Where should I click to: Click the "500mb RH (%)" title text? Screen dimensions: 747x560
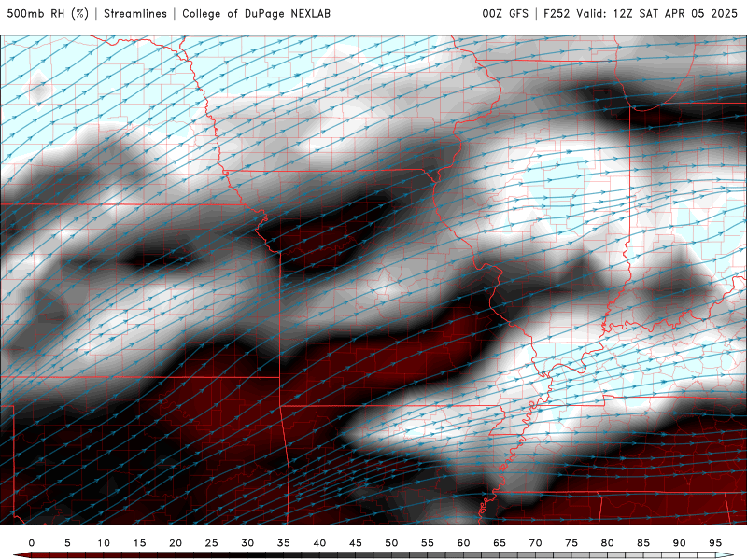[x=48, y=14]
